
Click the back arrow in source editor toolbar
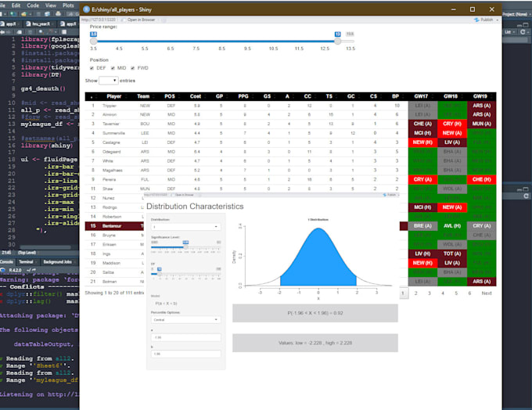point(2,31)
